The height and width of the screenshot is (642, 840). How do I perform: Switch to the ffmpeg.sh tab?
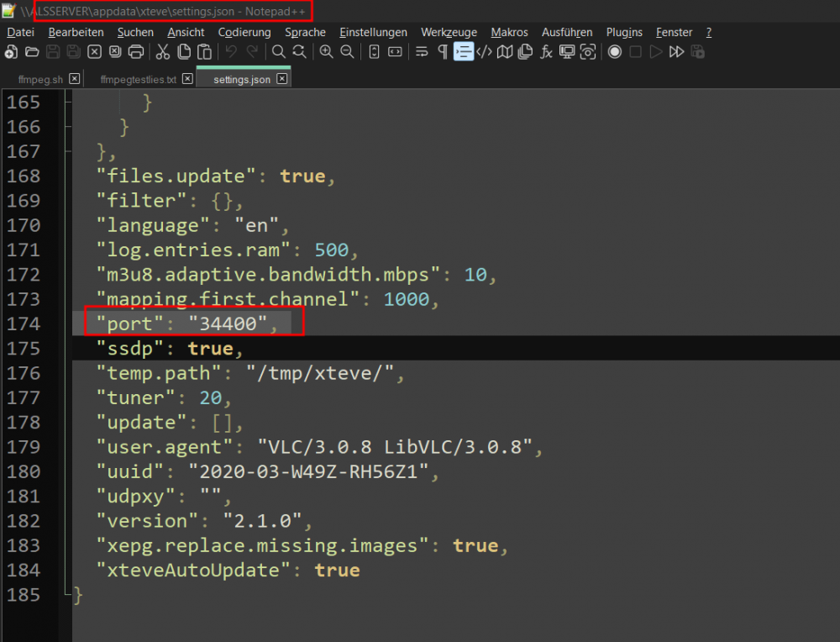[x=40, y=79]
